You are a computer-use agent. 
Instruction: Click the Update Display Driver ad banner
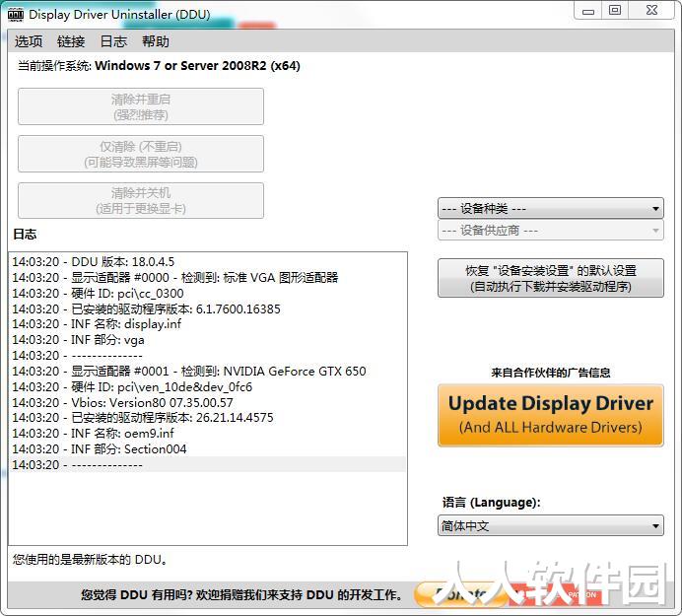(x=550, y=416)
